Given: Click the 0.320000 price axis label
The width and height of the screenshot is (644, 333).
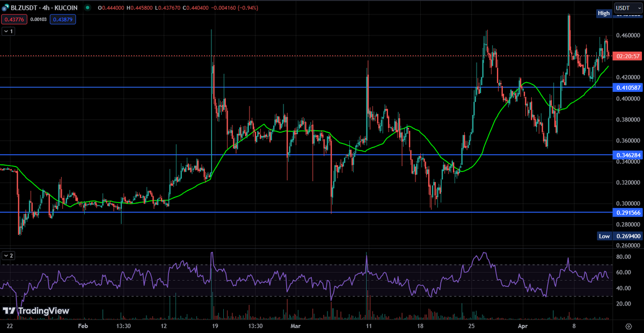Looking at the screenshot, I should tap(627, 183).
